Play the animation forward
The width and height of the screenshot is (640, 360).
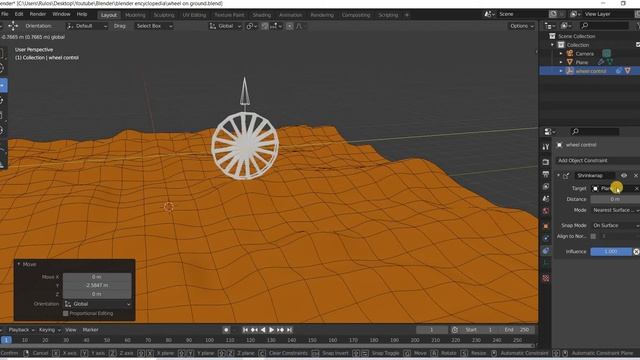(x=271, y=330)
